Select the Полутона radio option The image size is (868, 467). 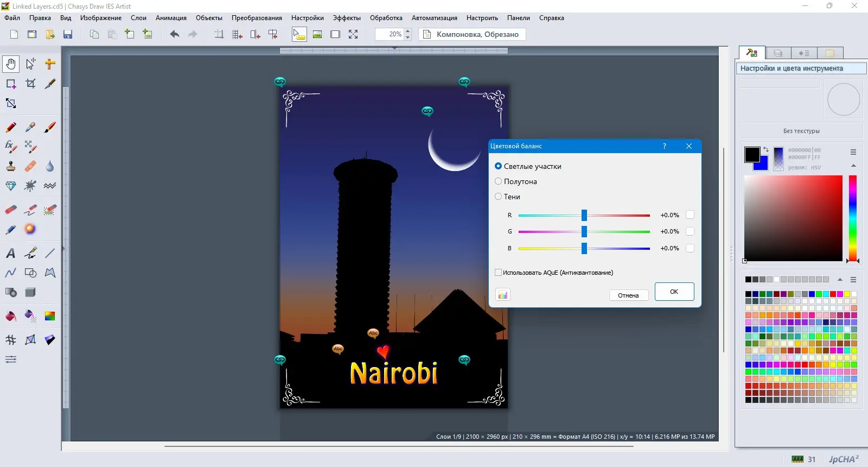click(x=498, y=181)
